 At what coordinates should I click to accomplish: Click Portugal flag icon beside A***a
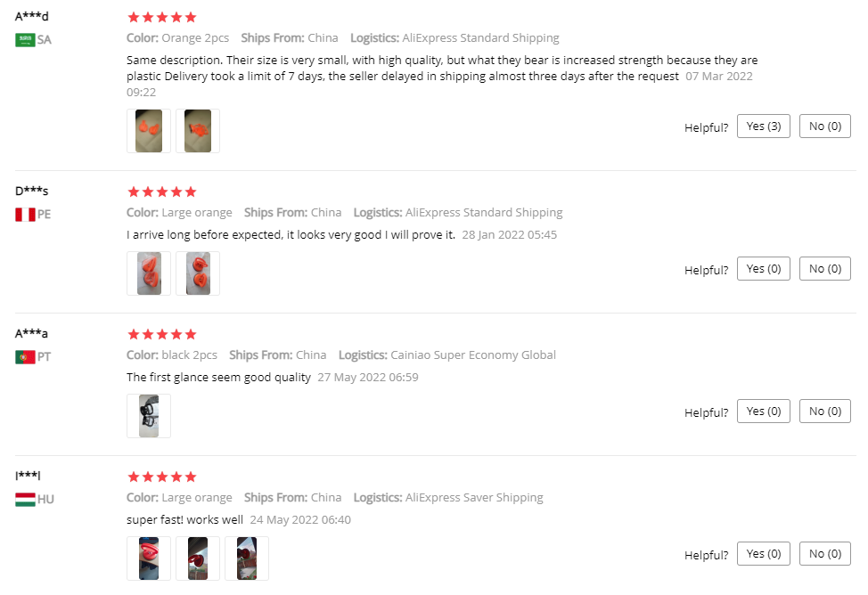pos(25,356)
